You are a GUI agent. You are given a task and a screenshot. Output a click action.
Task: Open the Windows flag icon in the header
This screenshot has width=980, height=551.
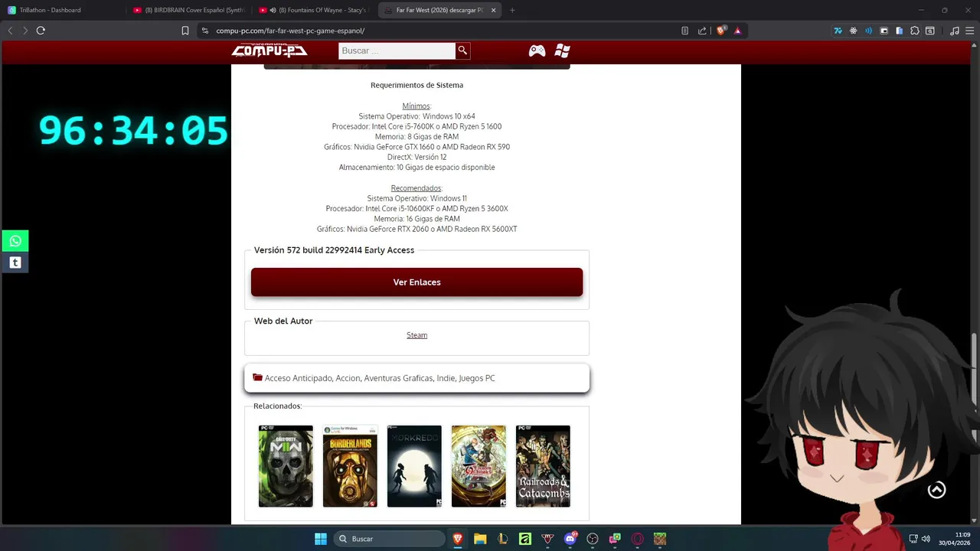pyautogui.click(x=563, y=51)
